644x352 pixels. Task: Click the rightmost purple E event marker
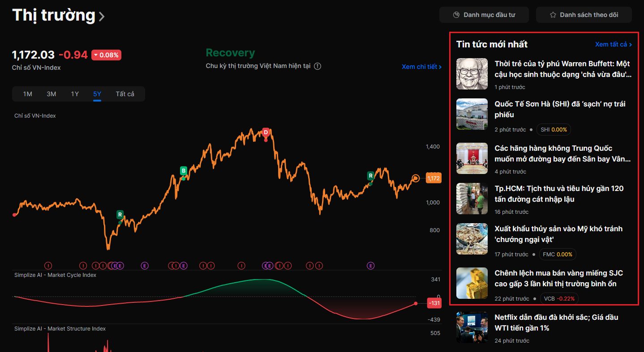click(x=370, y=266)
